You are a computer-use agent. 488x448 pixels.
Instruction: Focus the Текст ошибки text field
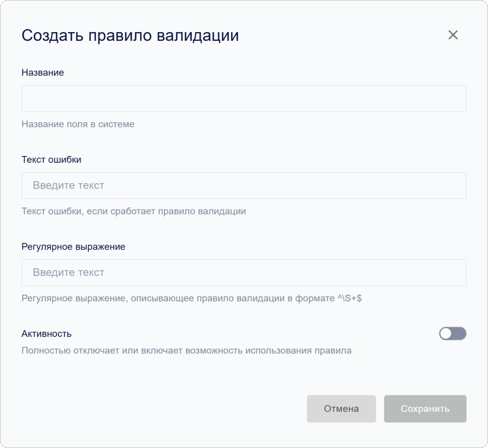pyautogui.click(x=244, y=185)
